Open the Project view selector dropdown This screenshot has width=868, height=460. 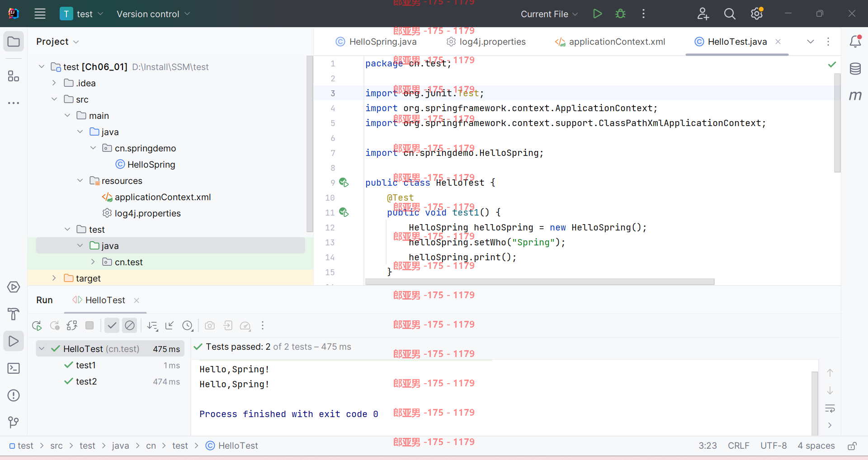click(57, 42)
